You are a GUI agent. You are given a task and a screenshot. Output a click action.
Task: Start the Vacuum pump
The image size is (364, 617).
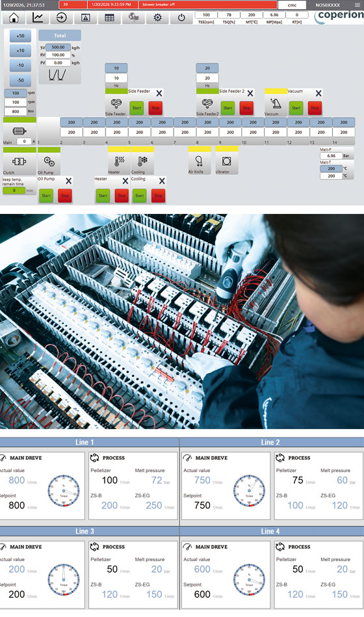tap(296, 108)
